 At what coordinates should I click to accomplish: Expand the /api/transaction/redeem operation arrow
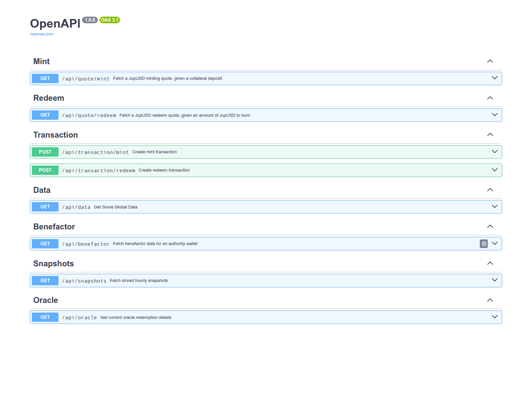click(x=495, y=170)
